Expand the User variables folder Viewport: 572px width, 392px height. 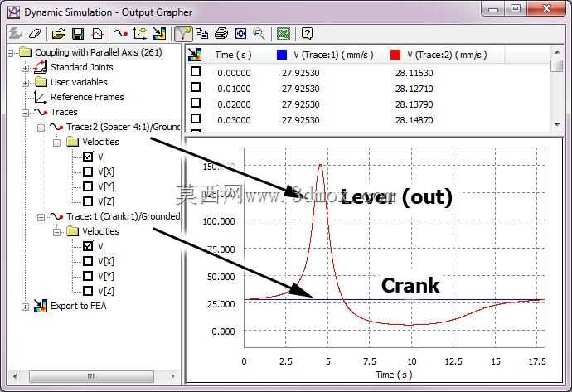[x=25, y=83]
